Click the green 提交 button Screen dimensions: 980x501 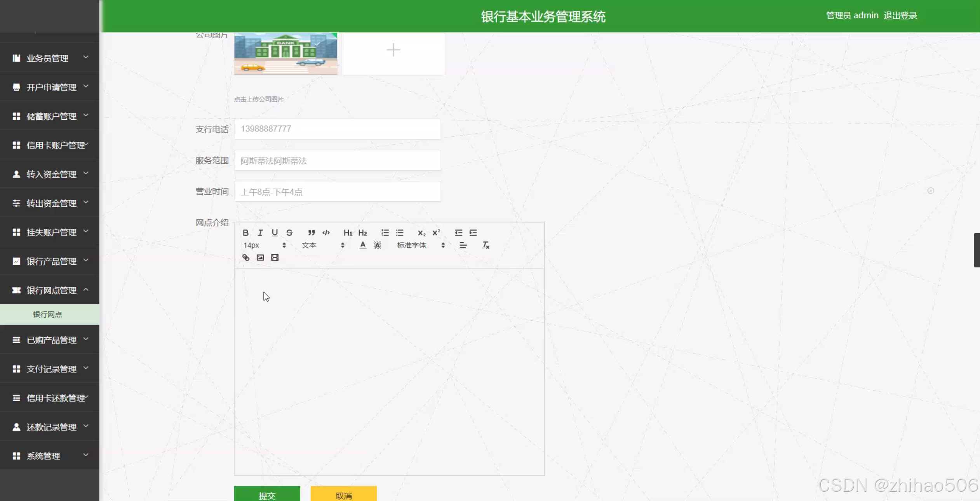(x=267, y=494)
